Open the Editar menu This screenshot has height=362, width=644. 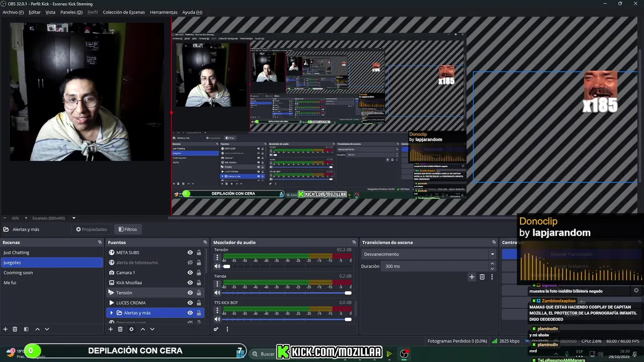35,12
